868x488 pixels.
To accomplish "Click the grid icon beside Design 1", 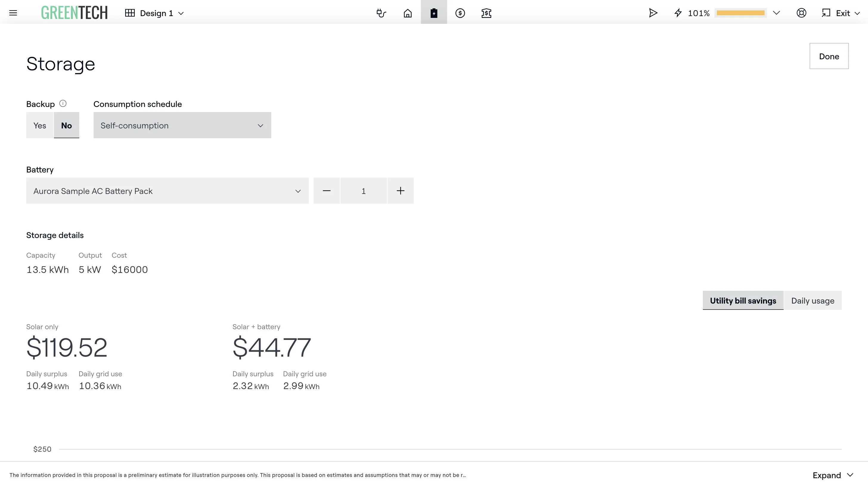I will point(130,13).
